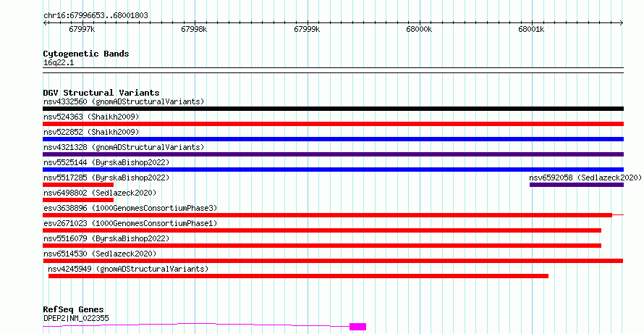This screenshot has width=644, height=334.
Task: Click the chr16:67996653..68001803 coordinates text
Action: (96, 16)
